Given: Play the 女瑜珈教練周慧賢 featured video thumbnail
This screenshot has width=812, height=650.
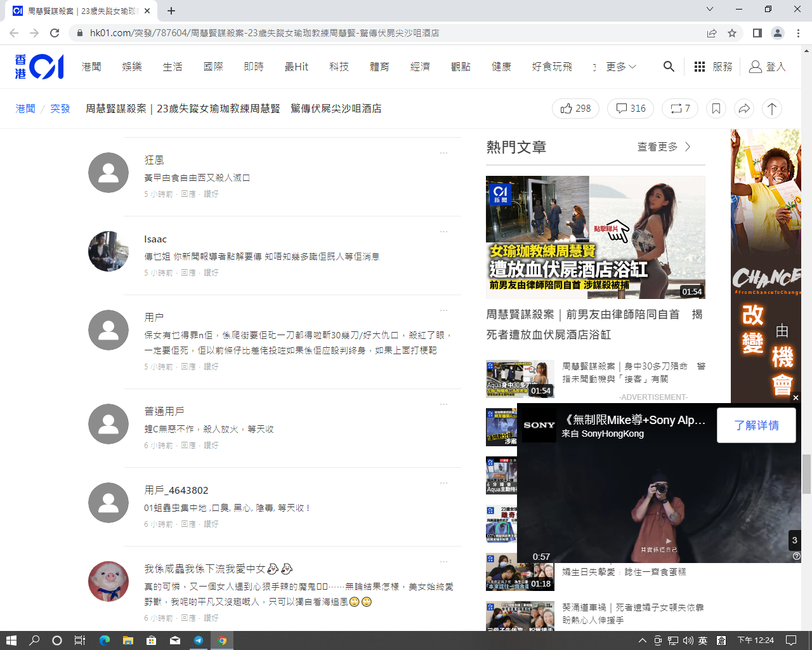Looking at the screenshot, I should point(595,237).
